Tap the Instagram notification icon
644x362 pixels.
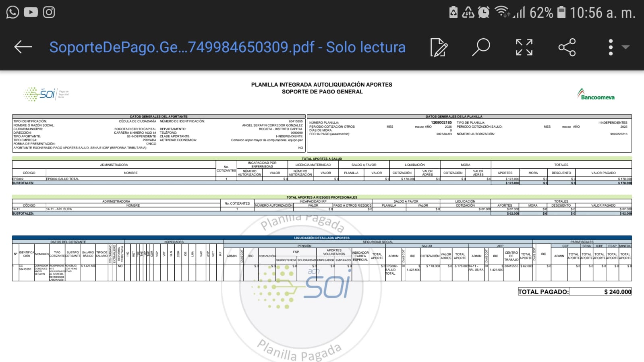(x=49, y=12)
